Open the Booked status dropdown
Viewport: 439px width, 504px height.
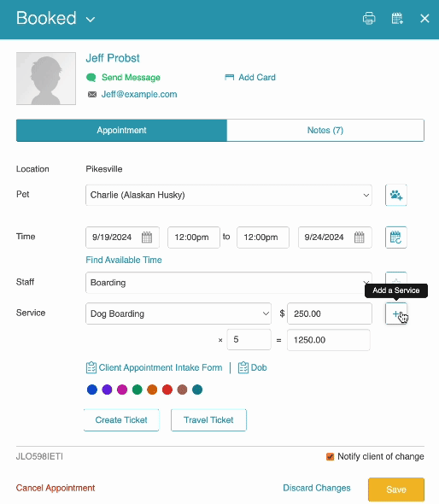click(91, 20)
